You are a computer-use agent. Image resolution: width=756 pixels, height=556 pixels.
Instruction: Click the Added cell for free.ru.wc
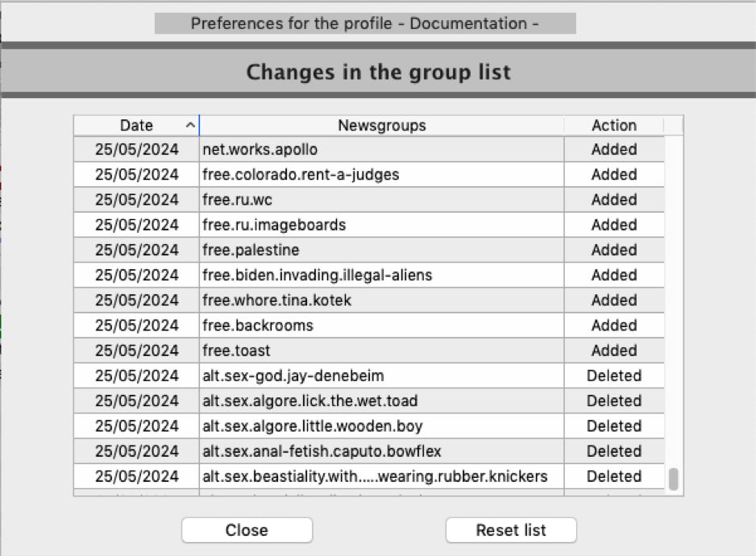pyautogui.click(x=613, y=200)
